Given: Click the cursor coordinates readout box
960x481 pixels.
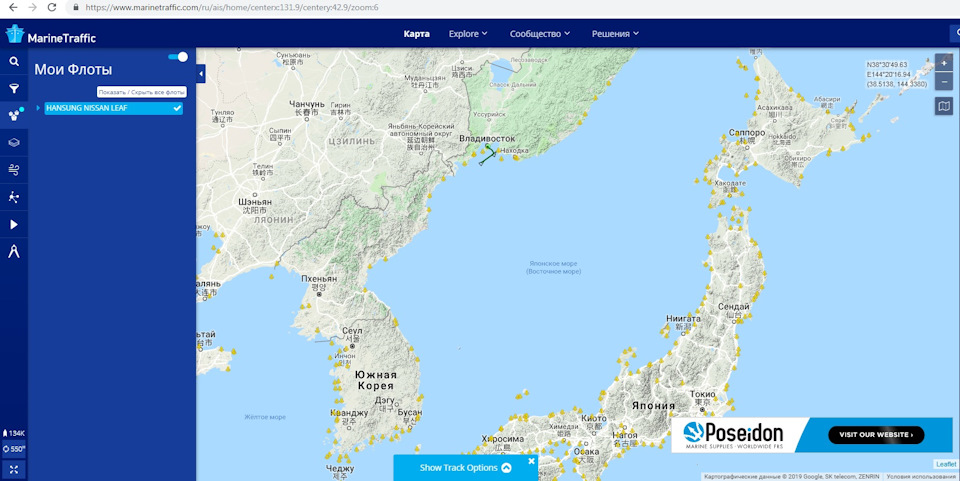Looking at the screenshot, I should (x=897, y=74).
